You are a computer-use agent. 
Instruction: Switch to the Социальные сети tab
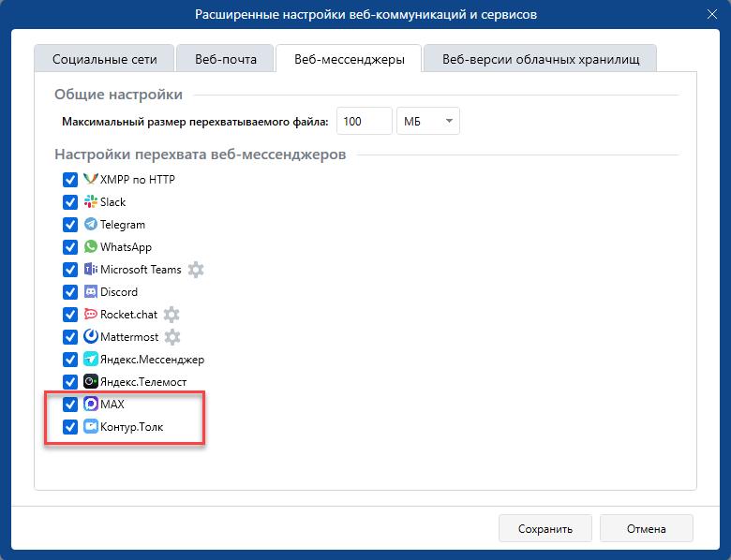104,59
